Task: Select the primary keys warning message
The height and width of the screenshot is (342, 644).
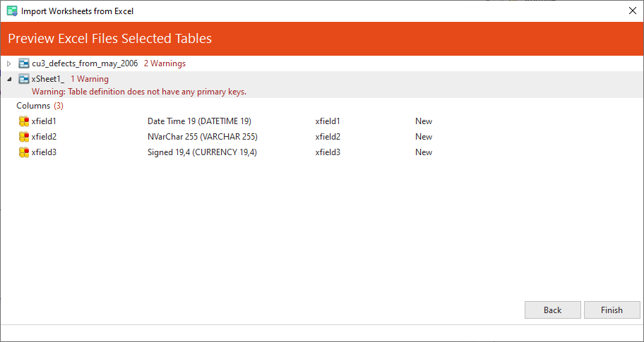Action: coord(139,92)
